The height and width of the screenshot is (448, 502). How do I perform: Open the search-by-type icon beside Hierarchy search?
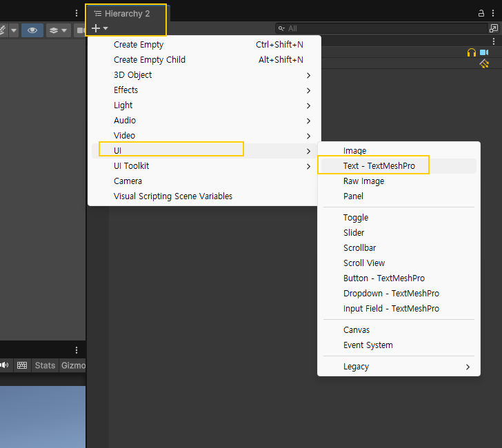(494, 28)
